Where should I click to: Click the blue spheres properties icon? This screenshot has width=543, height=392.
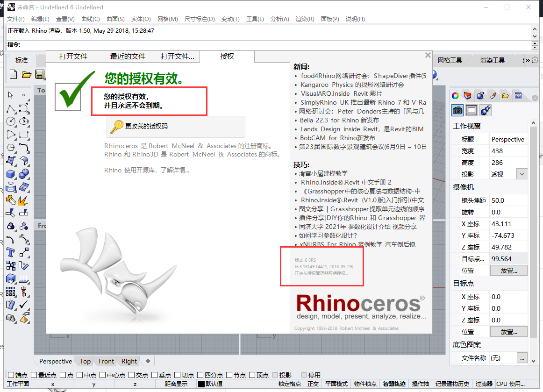coord(486,110)
